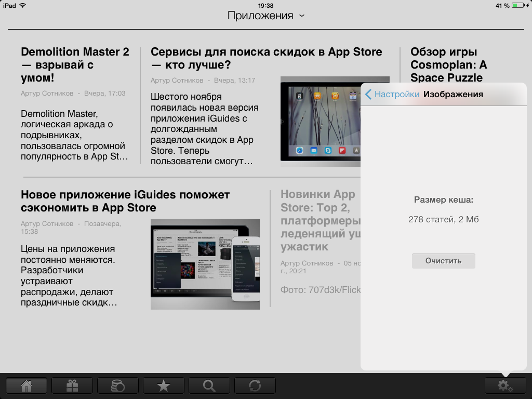Viewport: 532px width, 399px height.
Task: Tap the iGuides iPad and iPhone thumbnail
Action: [x=205, y=264]
